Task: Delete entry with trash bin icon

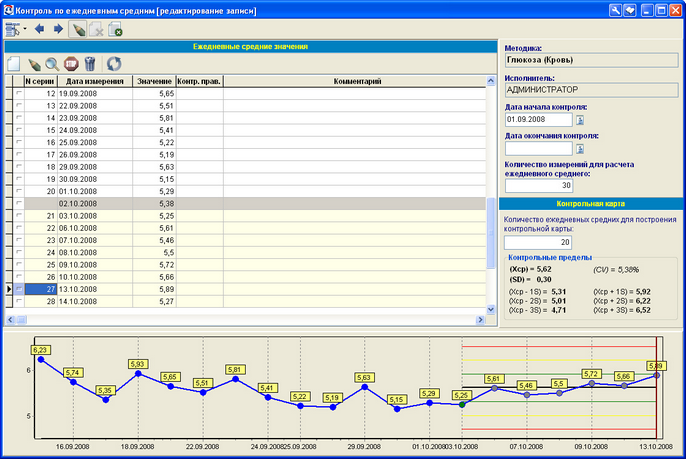Action: coord(90,64)
